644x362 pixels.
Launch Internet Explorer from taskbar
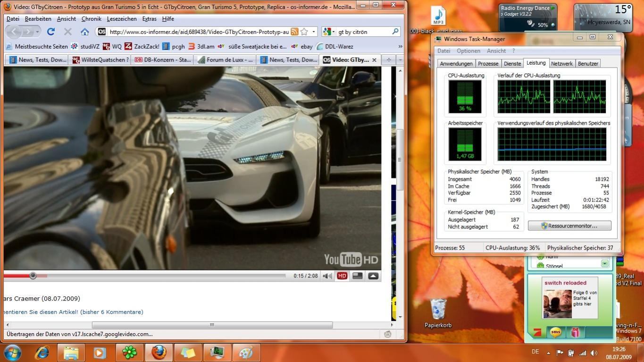pyautogui.click(x=42, y=353)
